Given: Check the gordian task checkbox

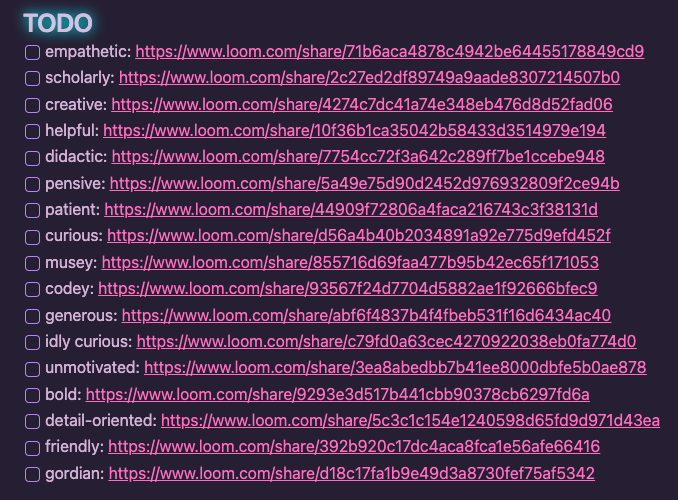Looking at the screenshot, I should pyautogui.click(x=32, y=474).
